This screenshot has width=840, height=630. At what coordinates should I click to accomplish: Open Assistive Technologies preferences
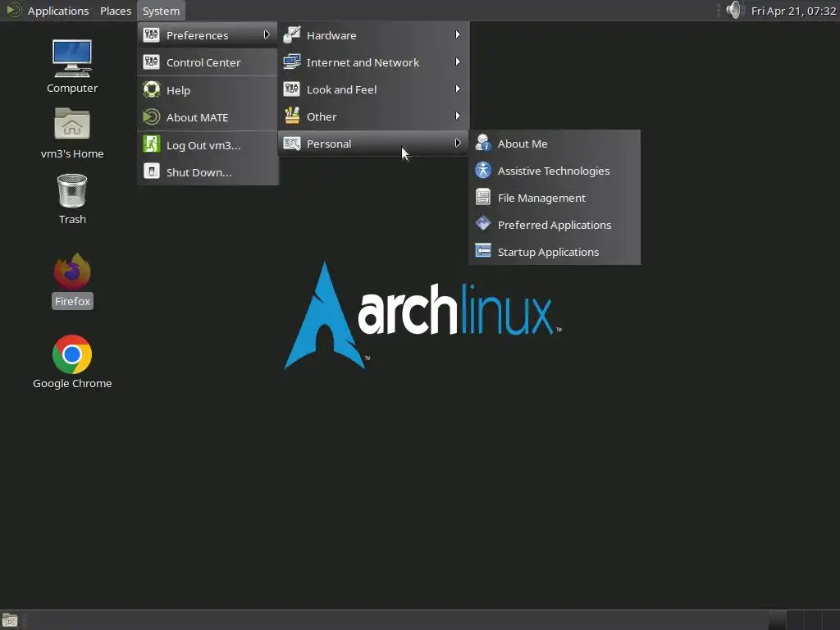tap(555, 171)
